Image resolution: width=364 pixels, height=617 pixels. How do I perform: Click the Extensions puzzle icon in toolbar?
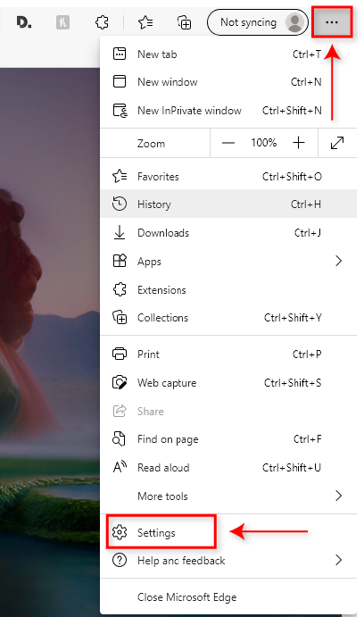click(102, 22)
